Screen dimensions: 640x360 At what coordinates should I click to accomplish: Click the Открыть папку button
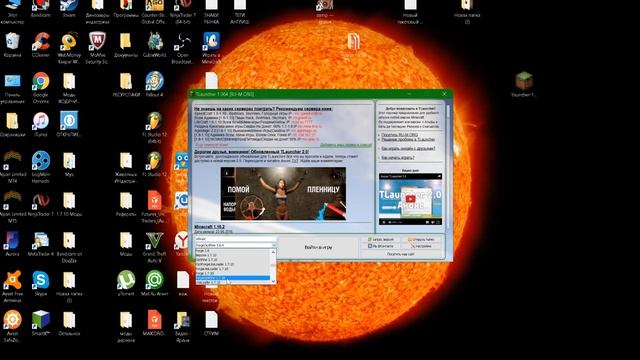tap(422, 240)
